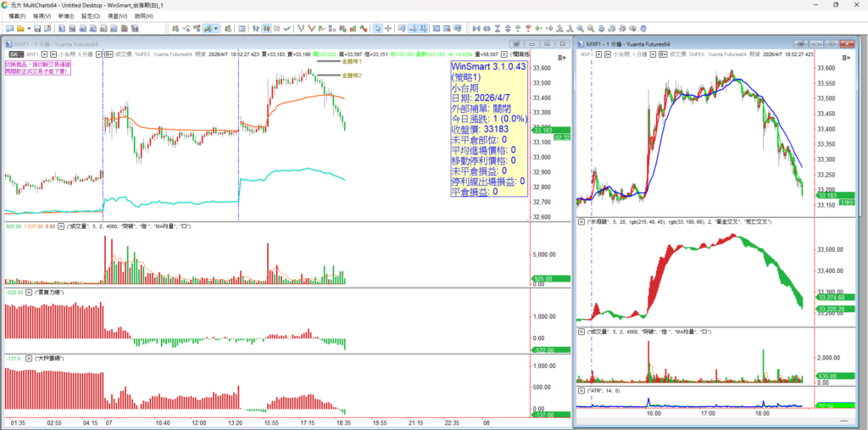Hide the 大戶籌碼 indicator with its X box

(x=31, y=359)
